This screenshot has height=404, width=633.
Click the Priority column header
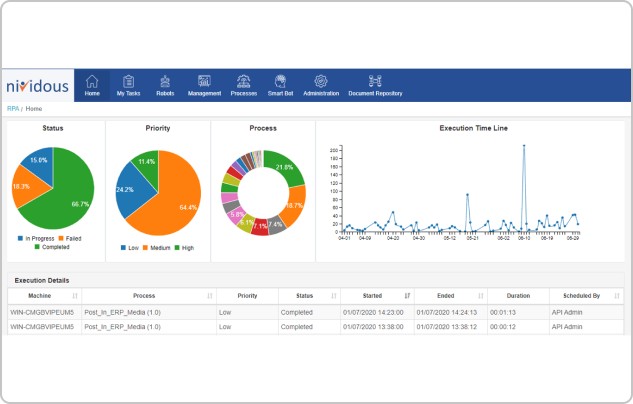pos(247,296)
